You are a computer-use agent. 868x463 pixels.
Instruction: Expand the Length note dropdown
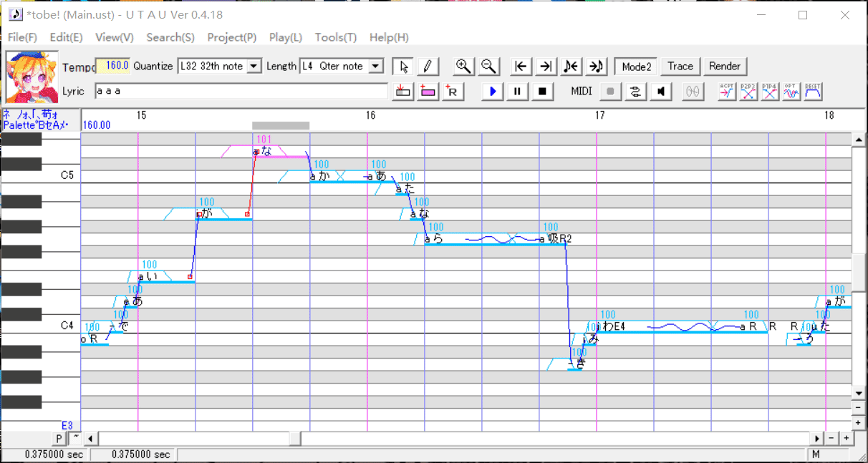point(376,67)
